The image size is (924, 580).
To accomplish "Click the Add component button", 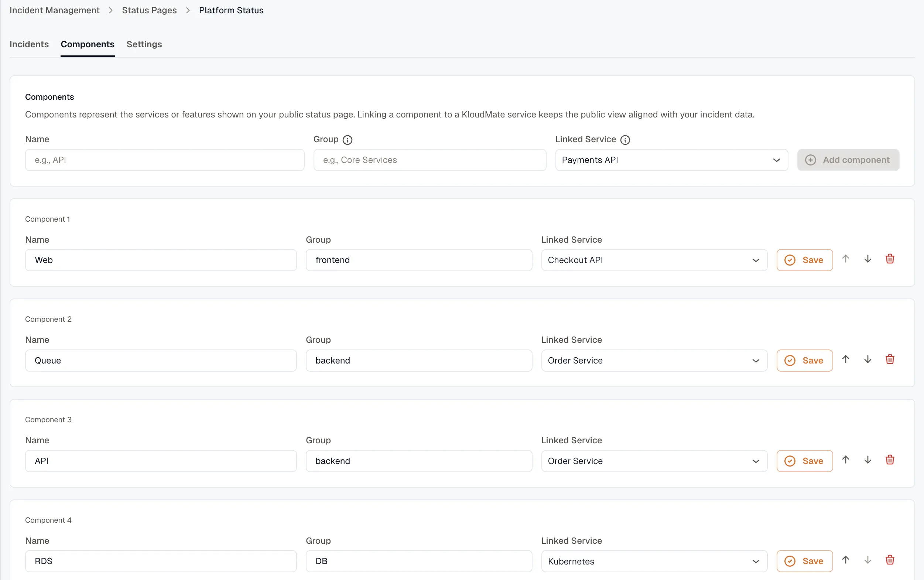I will click(x=848, y=160).
